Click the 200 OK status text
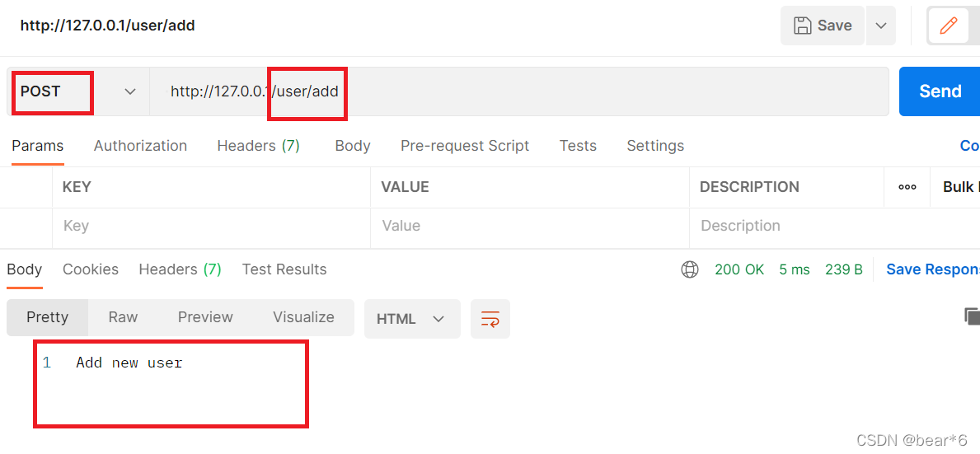Image resolution: width=980 pixels, height=454 pixels. click(739, 269)
